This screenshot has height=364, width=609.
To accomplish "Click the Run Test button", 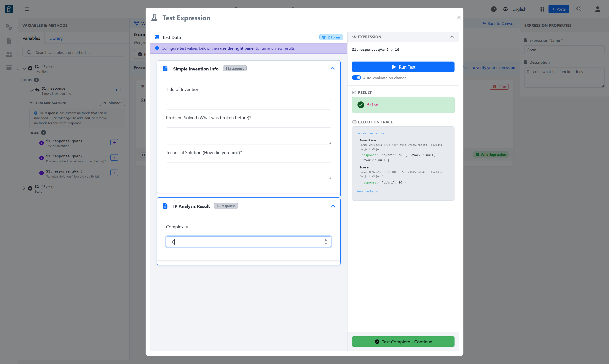I will (403, 67).
